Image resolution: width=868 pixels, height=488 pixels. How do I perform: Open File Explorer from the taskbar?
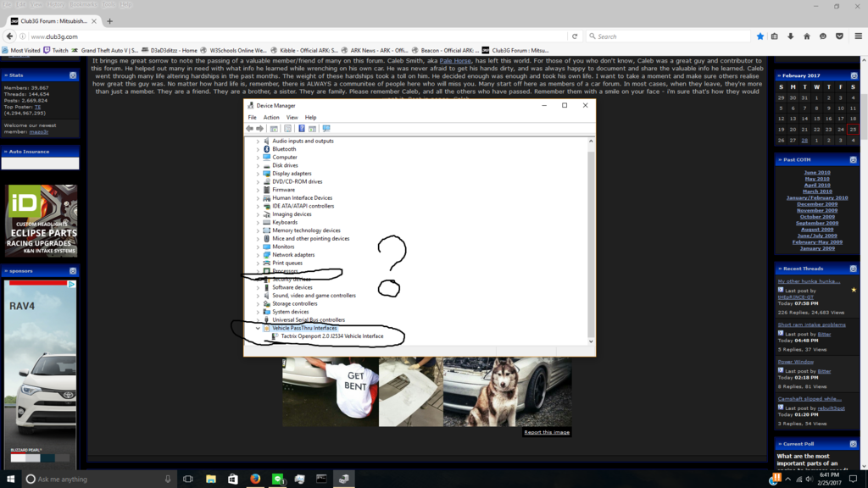coord(211,480)
